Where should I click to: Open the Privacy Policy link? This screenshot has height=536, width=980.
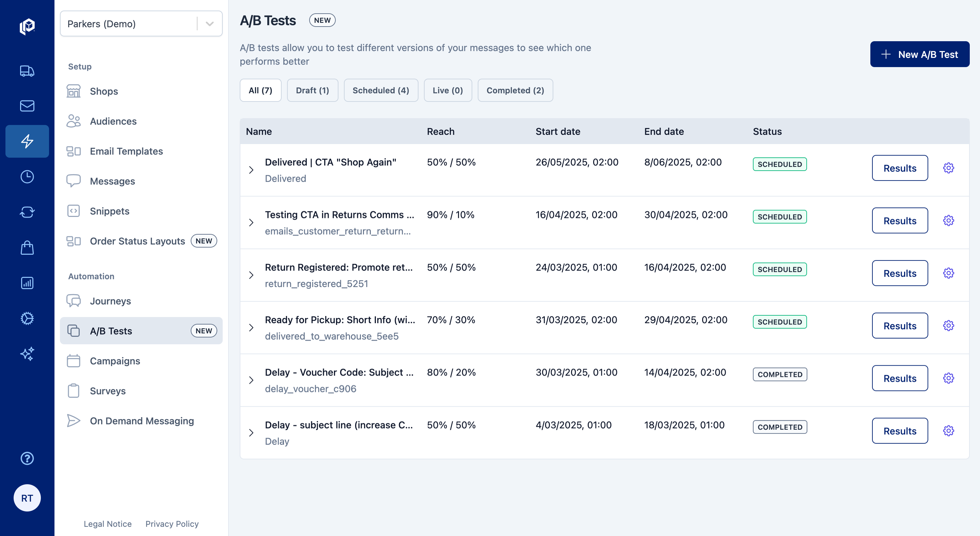172,524
